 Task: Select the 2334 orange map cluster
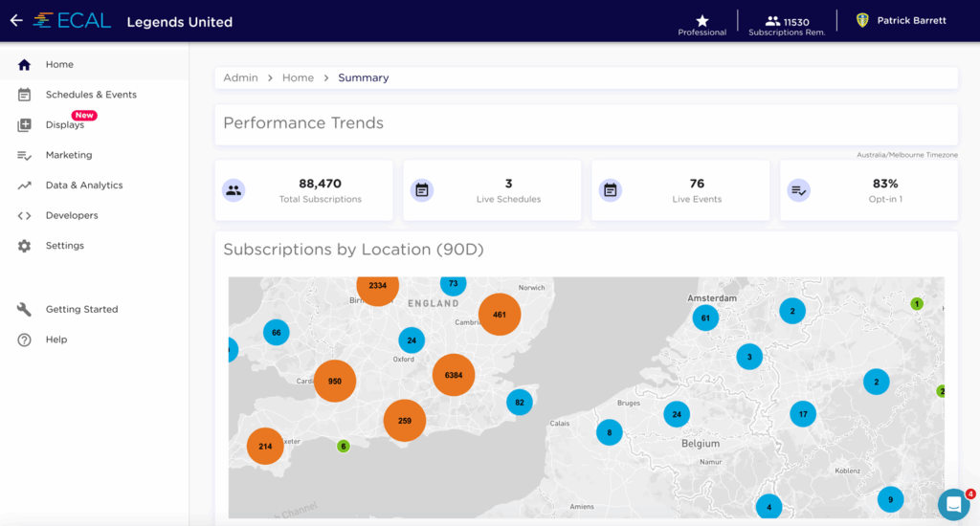pyautogui.click(x=377, y=287)
